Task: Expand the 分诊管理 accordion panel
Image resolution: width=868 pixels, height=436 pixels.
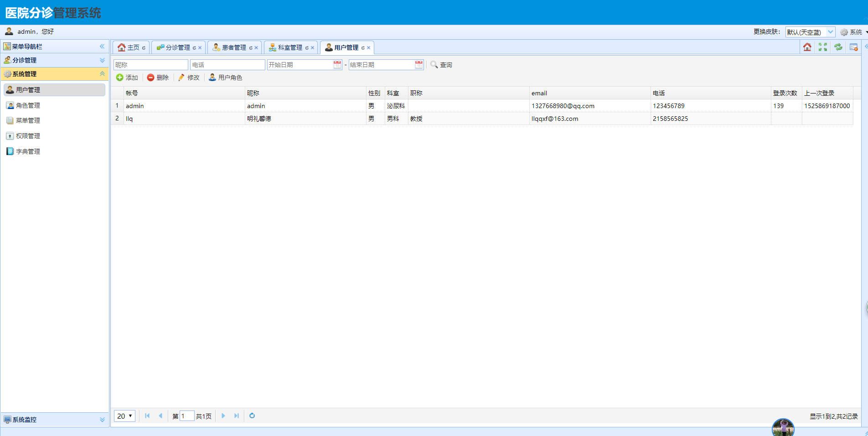Action: 102,60
